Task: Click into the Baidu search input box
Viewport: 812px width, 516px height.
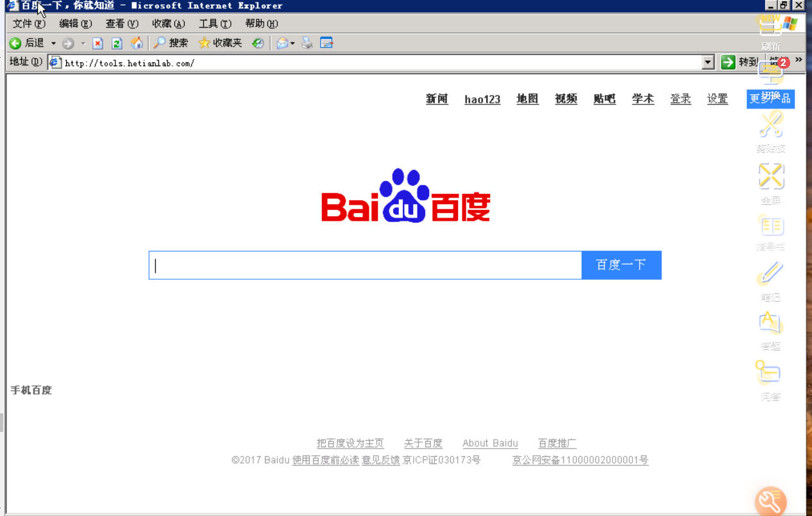Action: 365,265
